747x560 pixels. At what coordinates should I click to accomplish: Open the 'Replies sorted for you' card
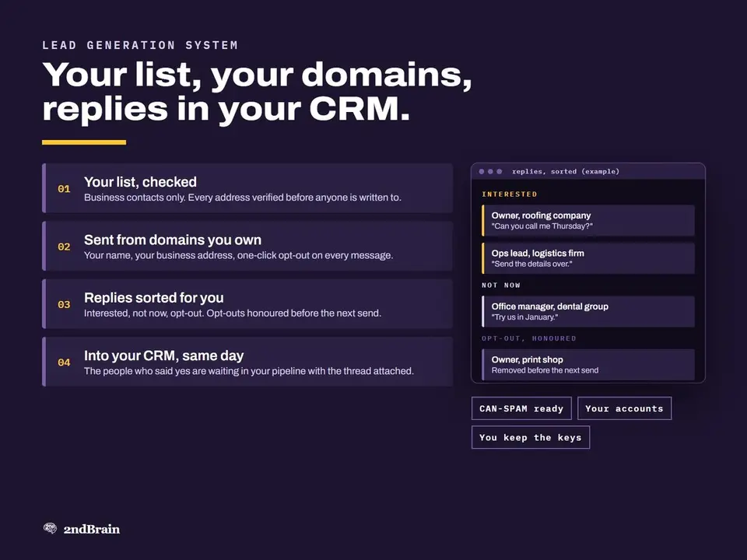247,304
